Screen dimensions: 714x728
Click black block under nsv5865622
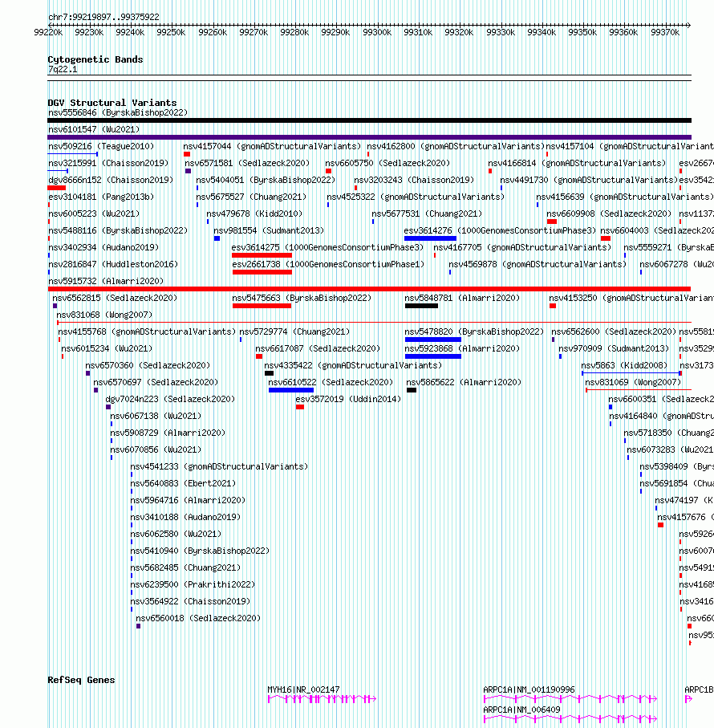(412, 390)
